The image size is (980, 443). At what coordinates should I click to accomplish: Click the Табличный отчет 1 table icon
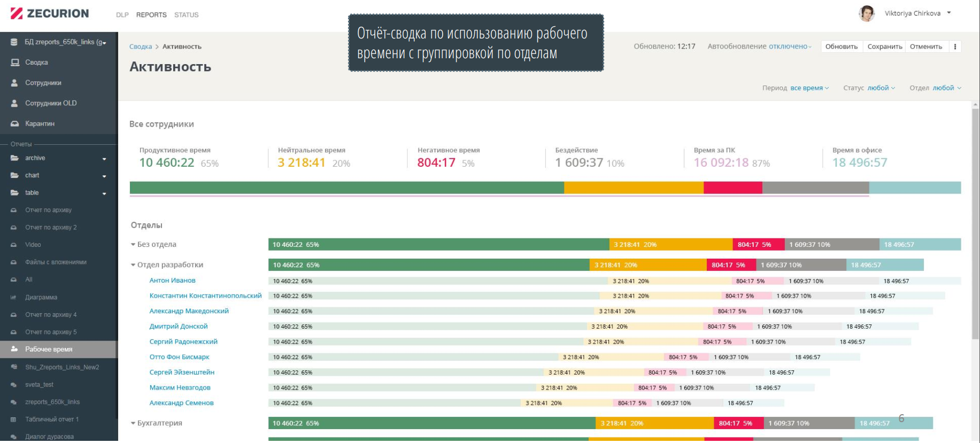(x=14, y=419)
